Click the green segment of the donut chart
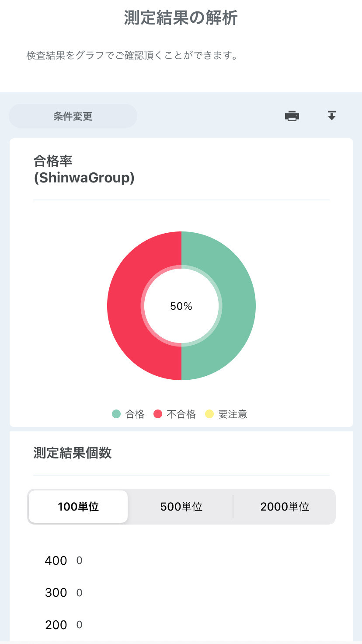The image size is (362, 644). 238,306
